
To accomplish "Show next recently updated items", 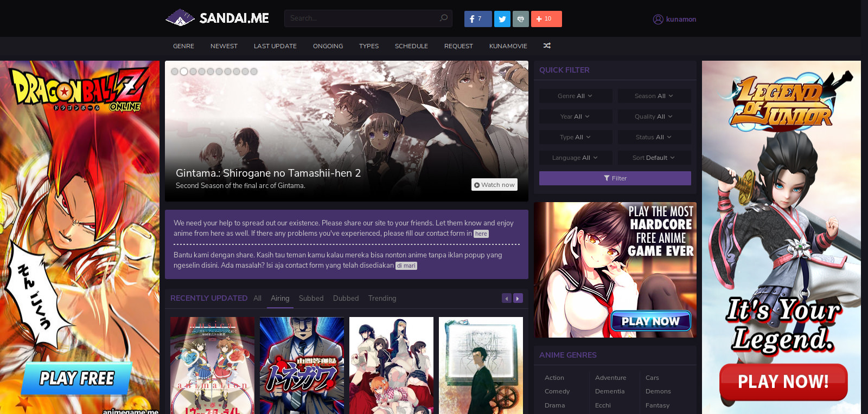I will tap(518, 298).
